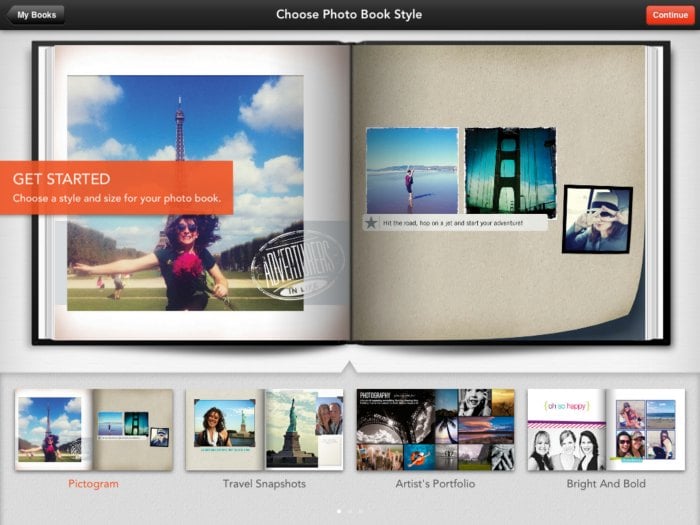Click the 'Hit the road' caption text
The width and height of the screenshot is (700, 525).
coord(453,223)
